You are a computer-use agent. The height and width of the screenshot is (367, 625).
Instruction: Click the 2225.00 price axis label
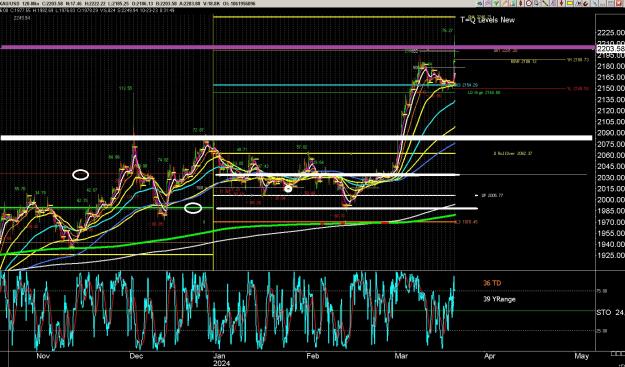(611, 33)
